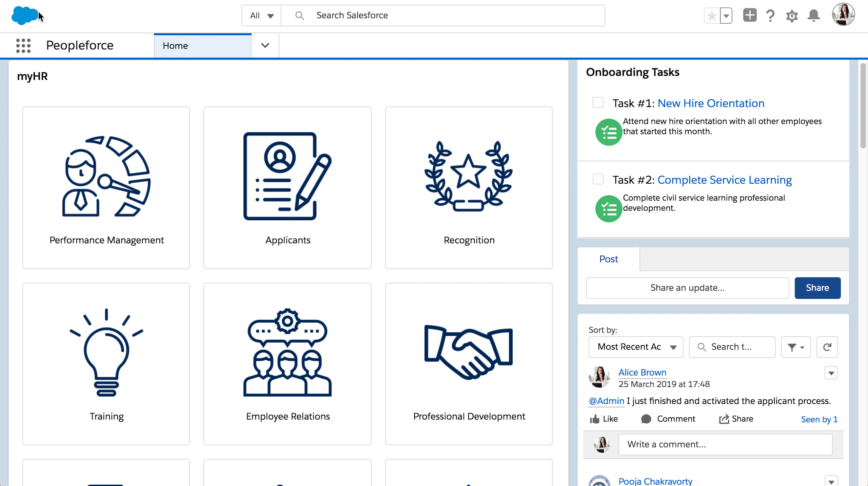Open the New Hire Orientation link

point(711,103)
